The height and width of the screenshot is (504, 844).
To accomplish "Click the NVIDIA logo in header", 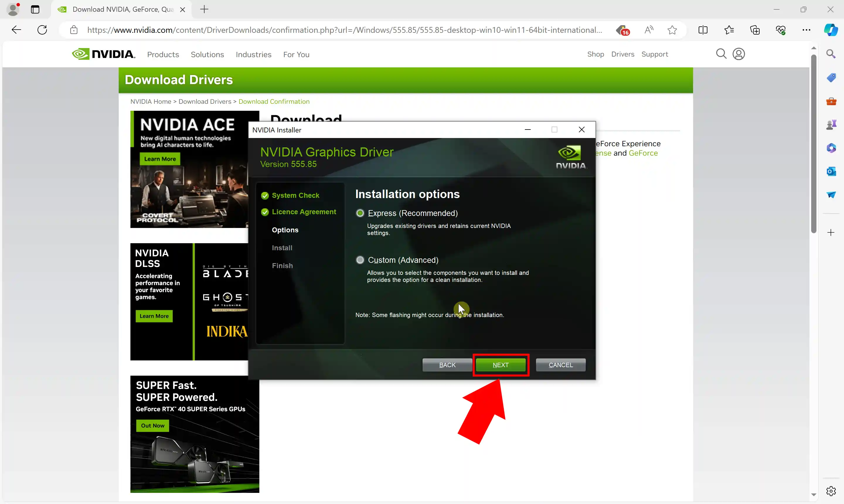I will click(x=103, y=54).
